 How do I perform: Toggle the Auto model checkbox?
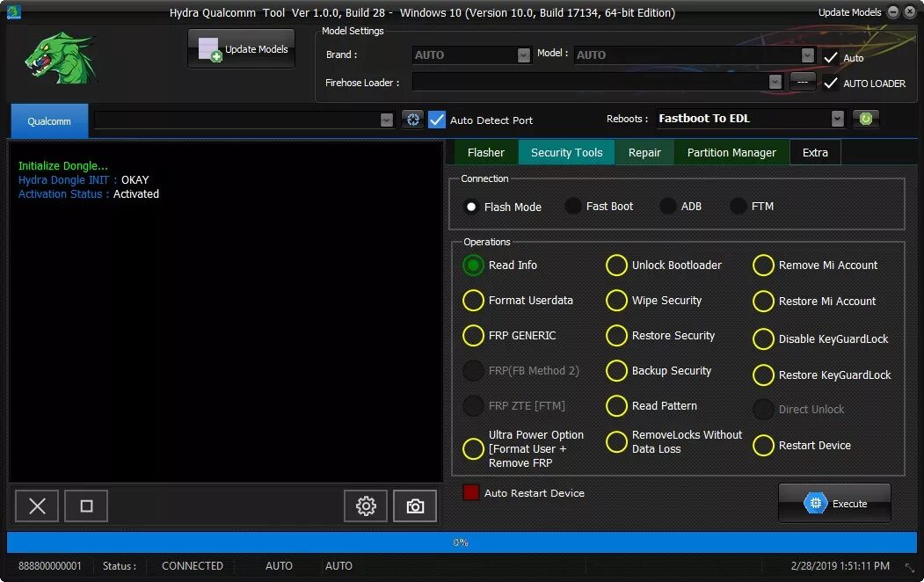tap(831, 58)
